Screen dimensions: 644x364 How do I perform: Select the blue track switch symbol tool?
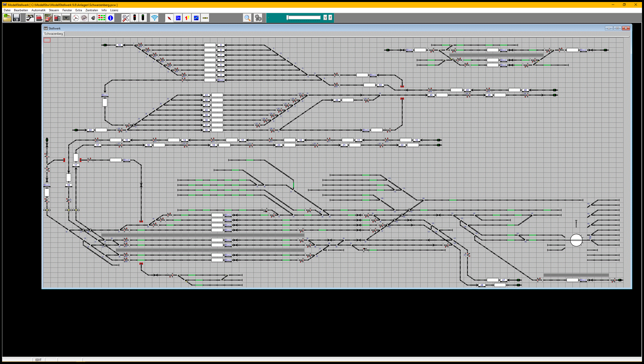pyautogui.click(x=178, y=18)
